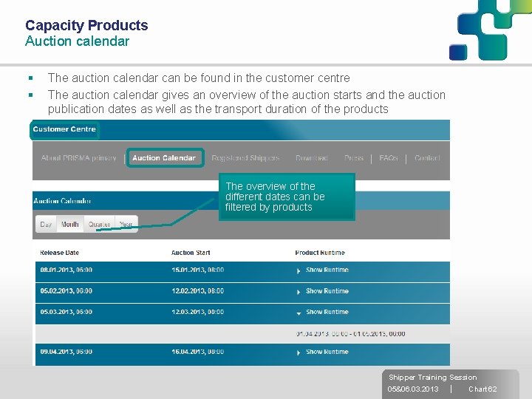532x399 pixels.
Task: Expand Show Runtime arrow for 08.01.2013 row
Action: pyautogui.click(x=299, y=270)
